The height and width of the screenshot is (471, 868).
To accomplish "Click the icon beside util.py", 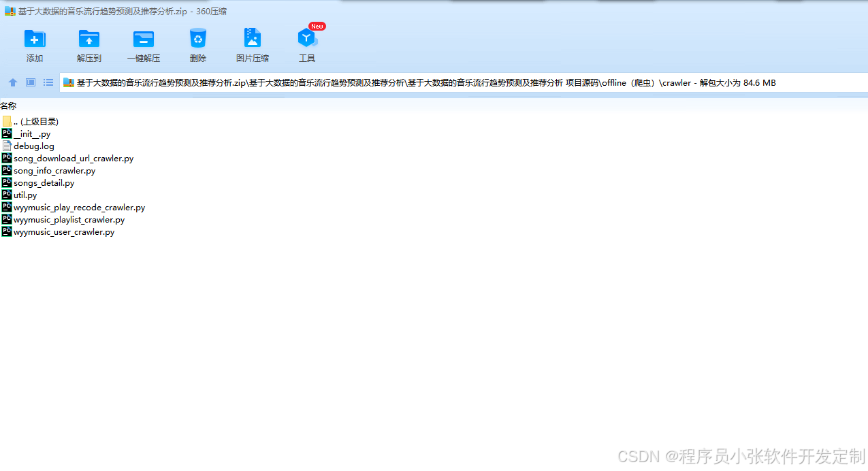I will point(7,195).
